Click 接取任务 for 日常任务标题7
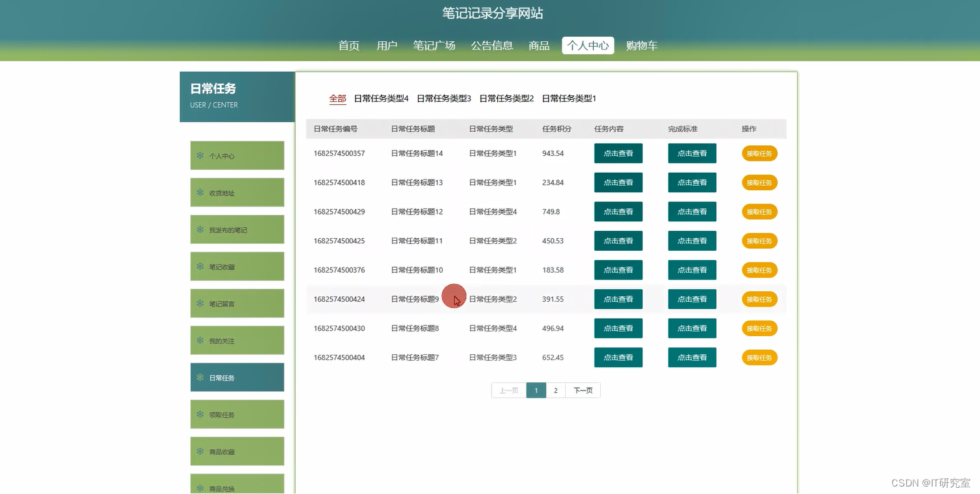This screenshot has width=980, height=494. coord(759,357)
